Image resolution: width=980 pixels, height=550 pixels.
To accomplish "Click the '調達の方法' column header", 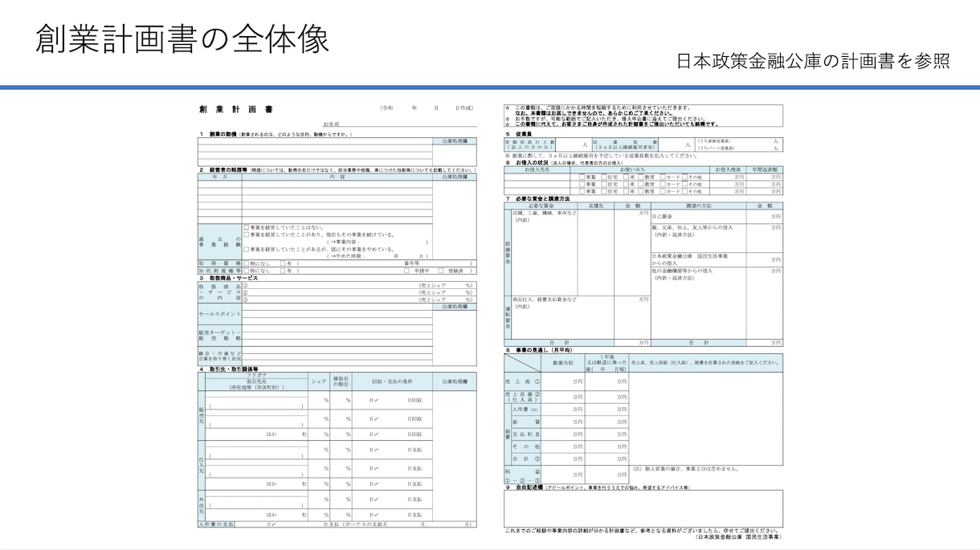I will (x=698, y=206).
